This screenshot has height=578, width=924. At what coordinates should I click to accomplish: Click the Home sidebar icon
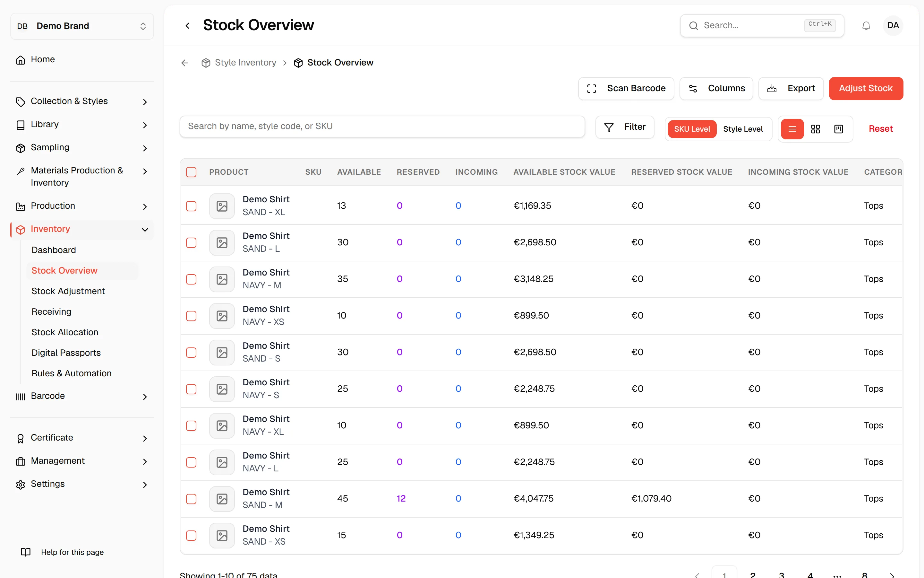pyautogui.click(x=21, y=60)
